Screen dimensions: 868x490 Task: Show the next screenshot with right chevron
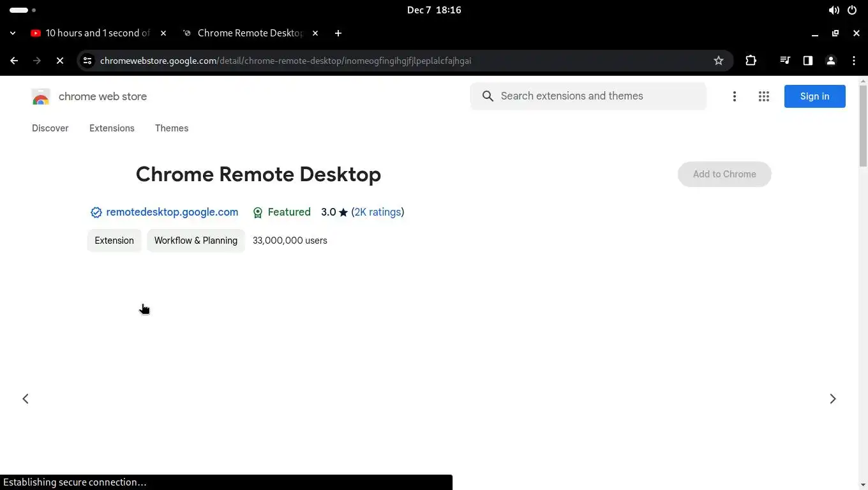pos(833,399)
